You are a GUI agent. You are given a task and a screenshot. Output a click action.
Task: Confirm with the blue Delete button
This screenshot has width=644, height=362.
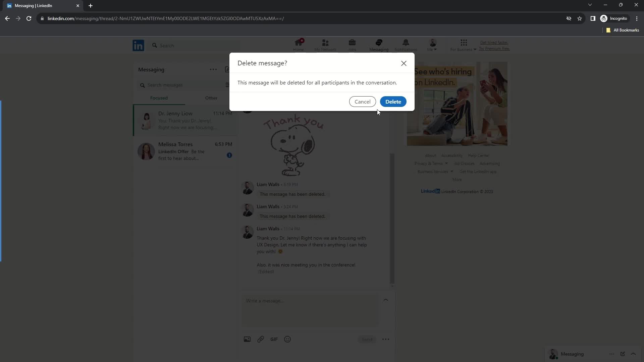click(393, 102)
